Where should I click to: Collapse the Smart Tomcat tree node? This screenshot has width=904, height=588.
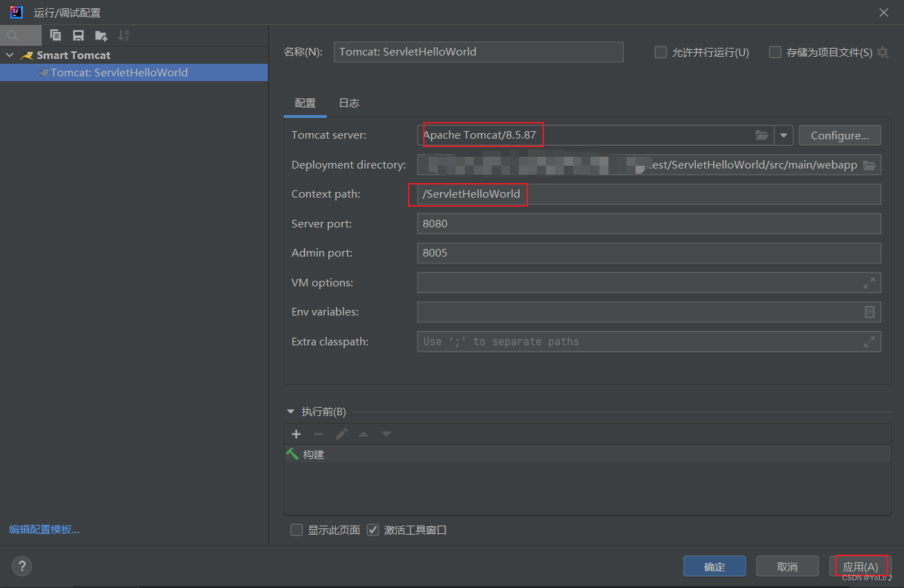tap(10, 55)
